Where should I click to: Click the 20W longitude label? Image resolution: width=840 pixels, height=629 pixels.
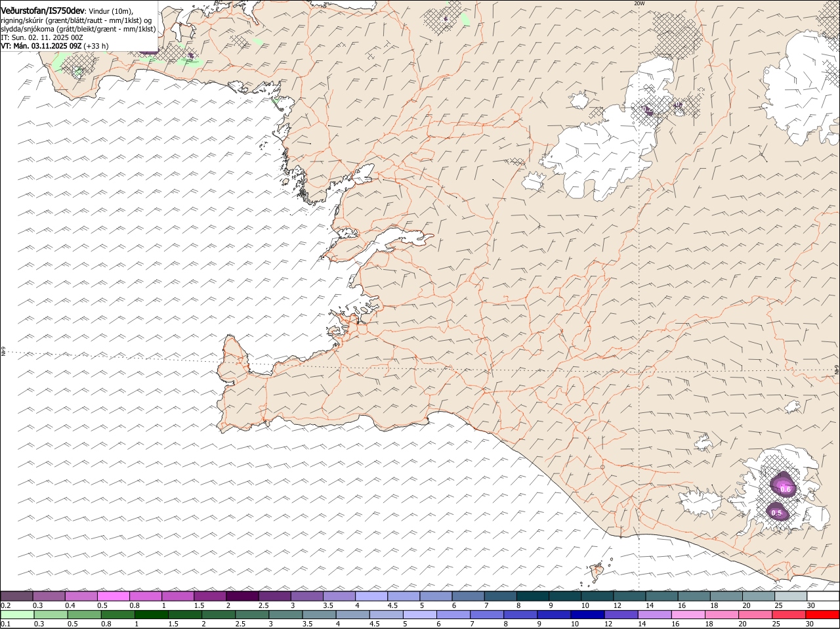pyautogui.click(x=639, y=3)
